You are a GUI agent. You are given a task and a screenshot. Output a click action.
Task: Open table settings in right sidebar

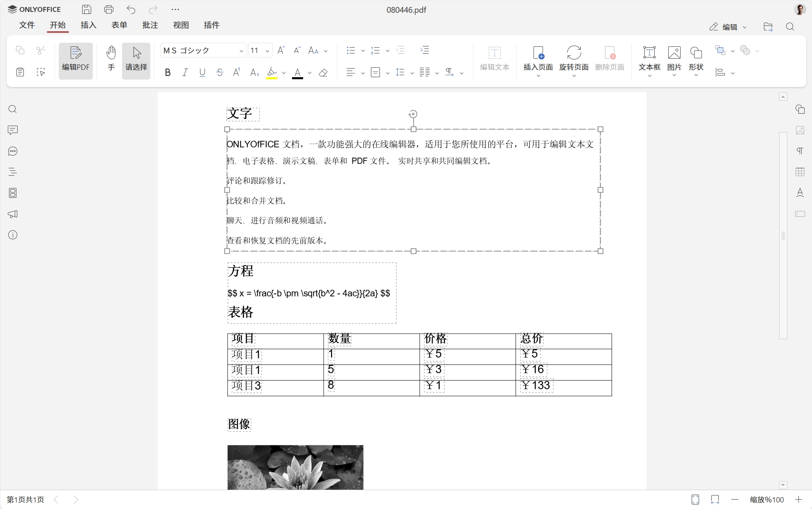pyautogui.click(x=800, y=172)
